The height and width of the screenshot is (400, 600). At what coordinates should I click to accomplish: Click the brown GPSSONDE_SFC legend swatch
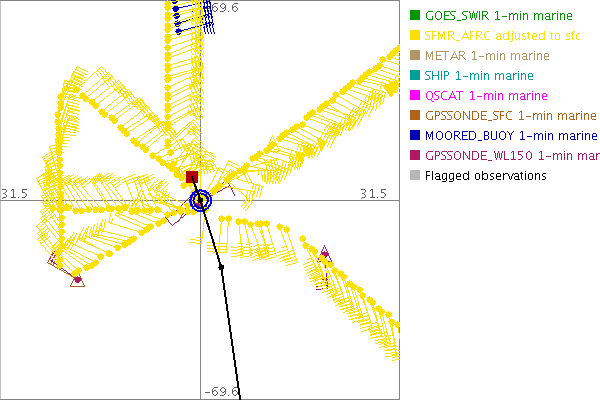click(415, 115)
